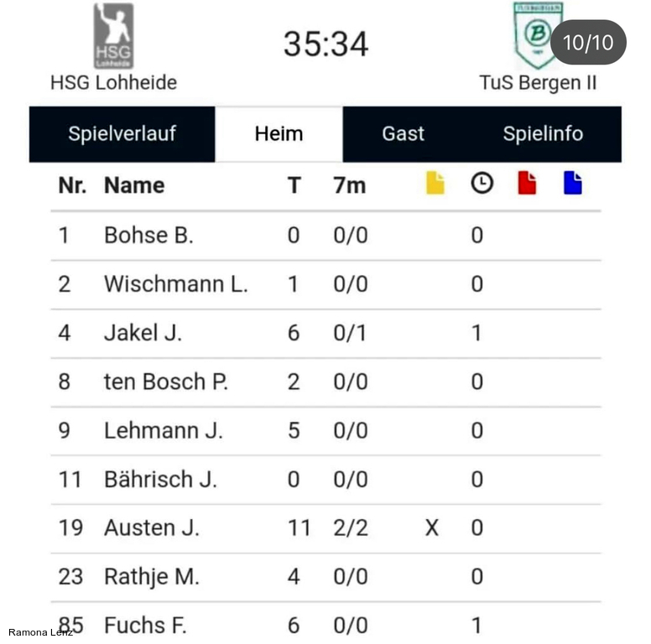Click the HSG Lohheide team name

[113, 83]
